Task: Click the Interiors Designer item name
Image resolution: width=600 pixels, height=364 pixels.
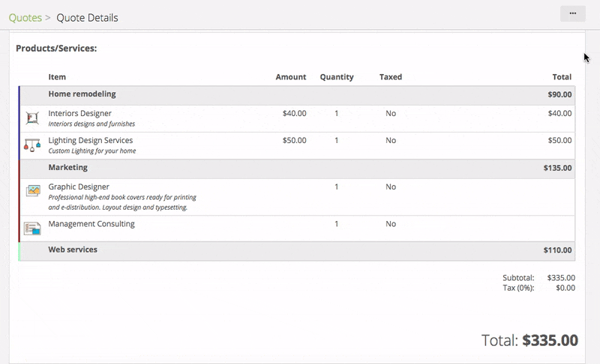Action: 79,113
